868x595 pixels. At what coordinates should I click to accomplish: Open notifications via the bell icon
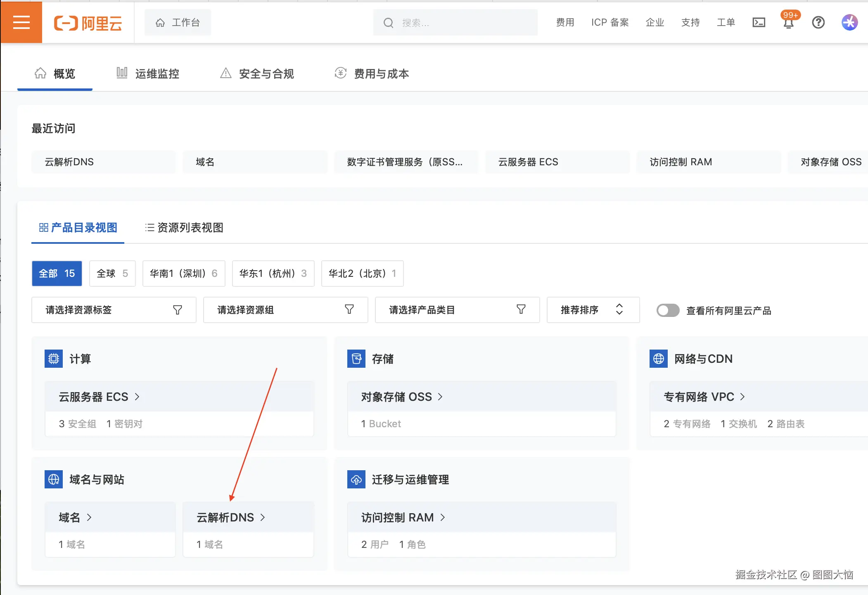pos(788,24)
